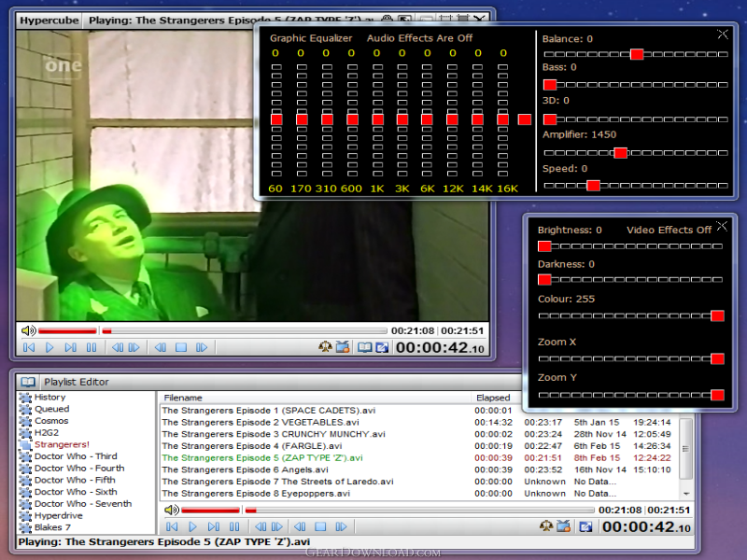Click the Amplifier slider handle
The width and height of the screenshot is (747, 560).
click(620, 153)
